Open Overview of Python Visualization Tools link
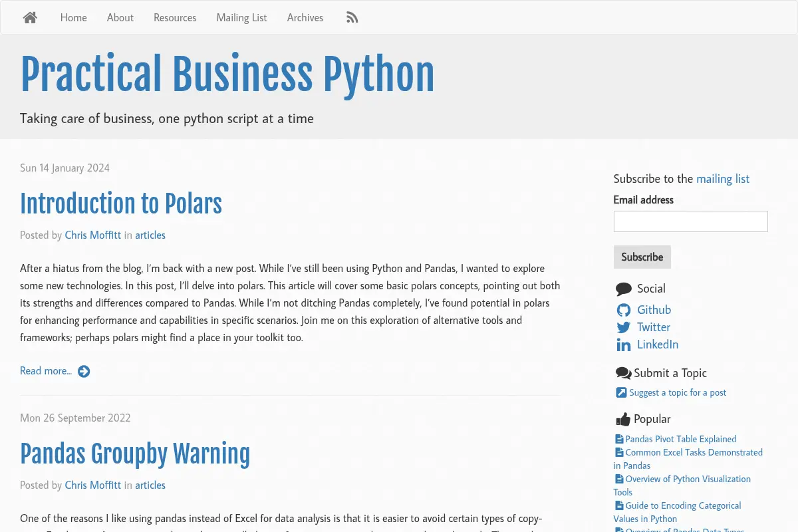Screen dimensions: 798x532 point(682,485)
